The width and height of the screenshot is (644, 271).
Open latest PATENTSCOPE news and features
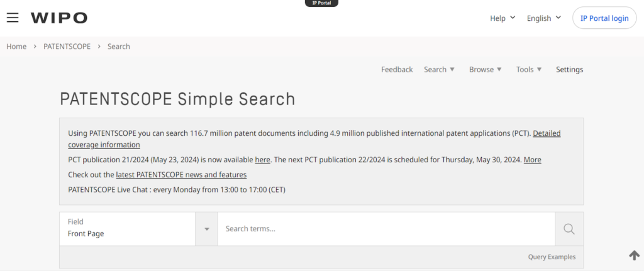pos(181,175)
